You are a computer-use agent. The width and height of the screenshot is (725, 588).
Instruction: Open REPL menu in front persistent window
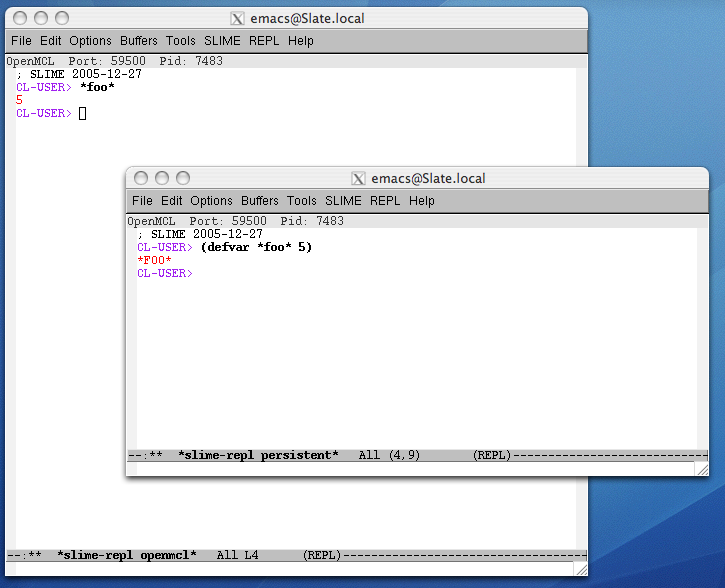click(385, 201)
